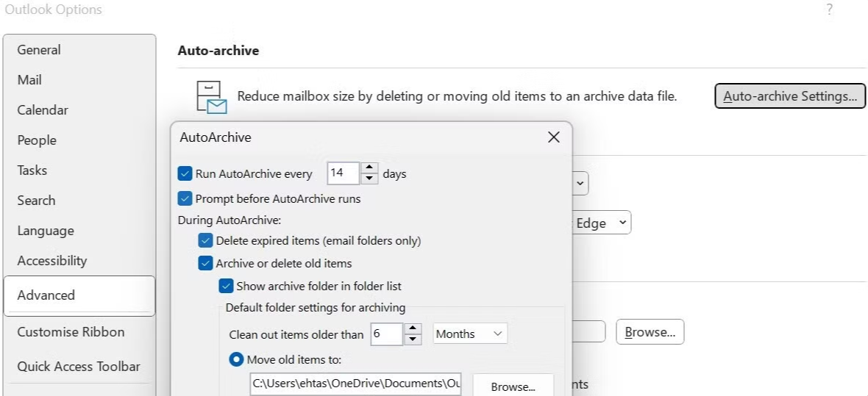Click the archive file cabinet envelope icon
The width and height of the screenshot is (868, 396).
coord(212,97)
